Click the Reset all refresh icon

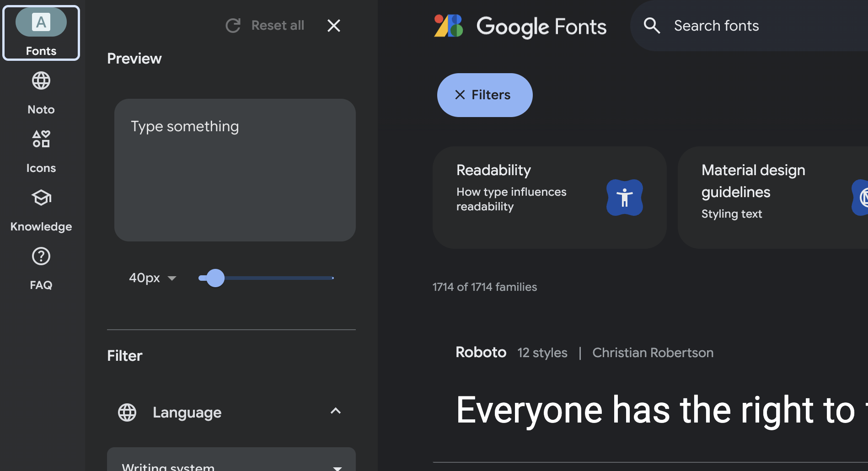(233, 26)
